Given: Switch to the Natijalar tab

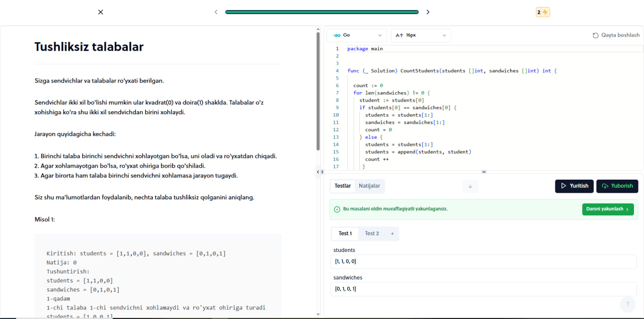Looking at the screenshot, I should tap(369, 186).
